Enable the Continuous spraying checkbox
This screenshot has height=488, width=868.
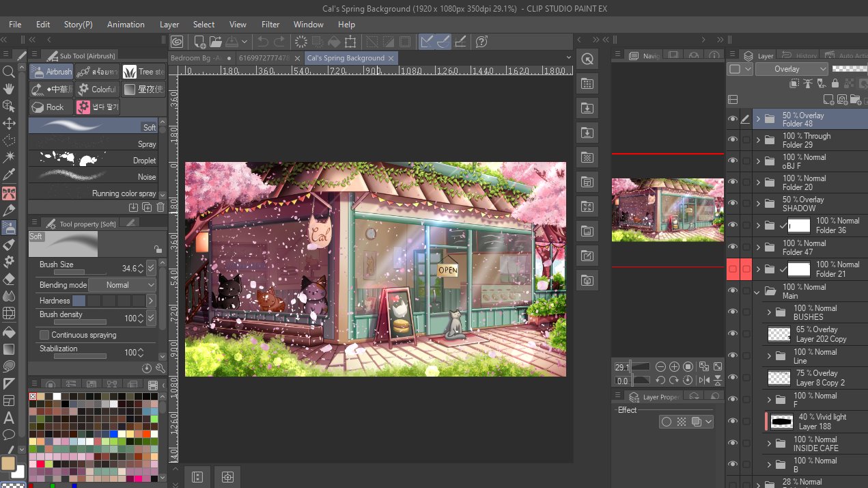(x=44, y=335)
